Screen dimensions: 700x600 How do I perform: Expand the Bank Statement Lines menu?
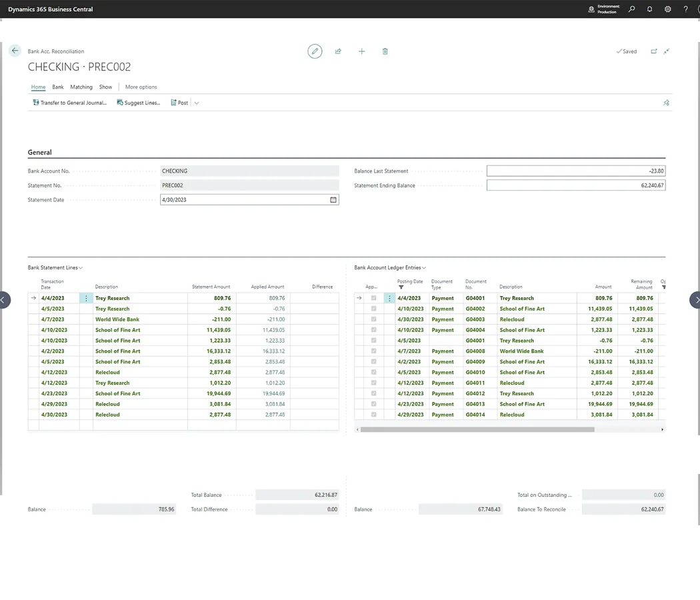point(55,268)
